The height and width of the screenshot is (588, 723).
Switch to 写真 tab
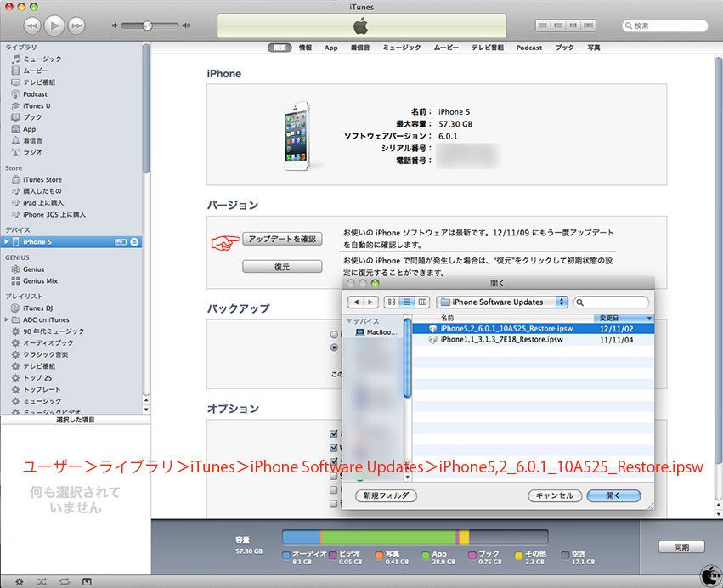(594, 48)
